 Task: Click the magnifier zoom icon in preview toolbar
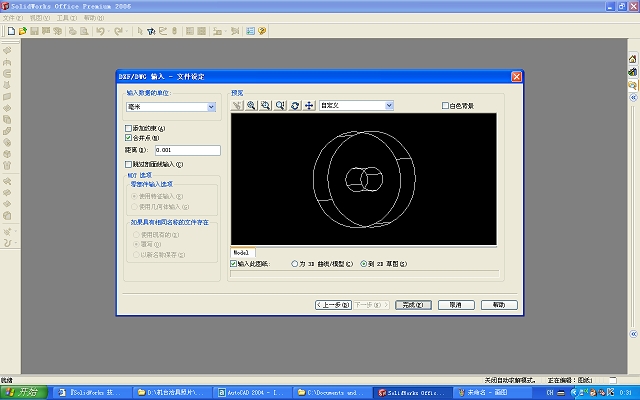click(251, 105)
